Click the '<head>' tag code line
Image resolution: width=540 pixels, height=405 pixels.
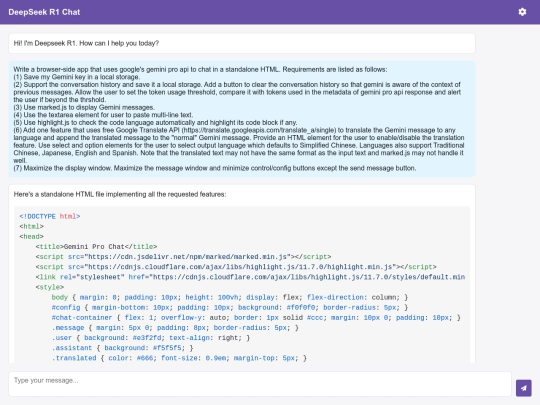(x=31, y=237)
